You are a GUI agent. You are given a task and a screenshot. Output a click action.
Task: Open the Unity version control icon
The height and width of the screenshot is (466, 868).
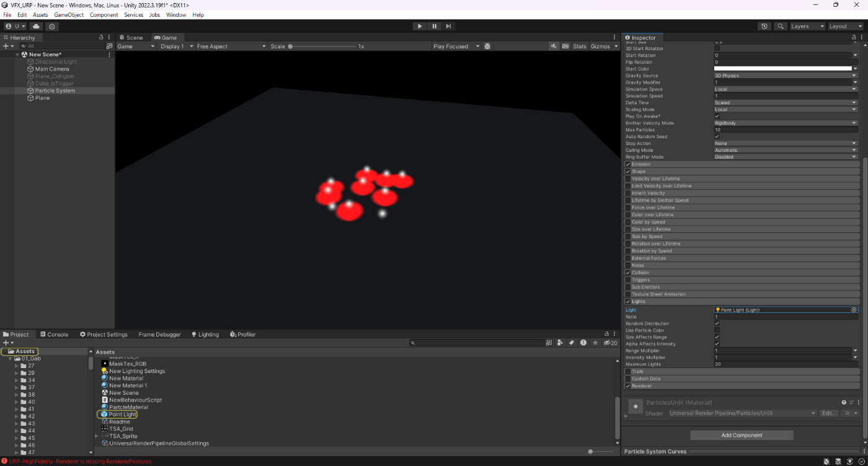pos(52,26)
